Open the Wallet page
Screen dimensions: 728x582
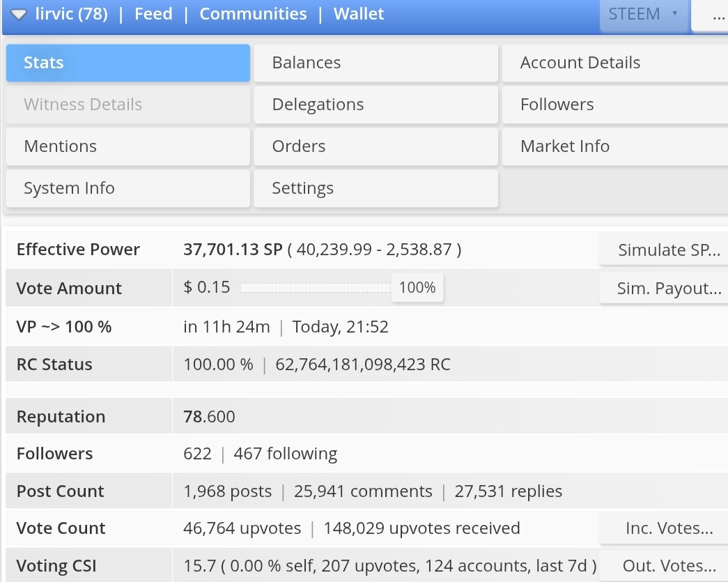359,14
